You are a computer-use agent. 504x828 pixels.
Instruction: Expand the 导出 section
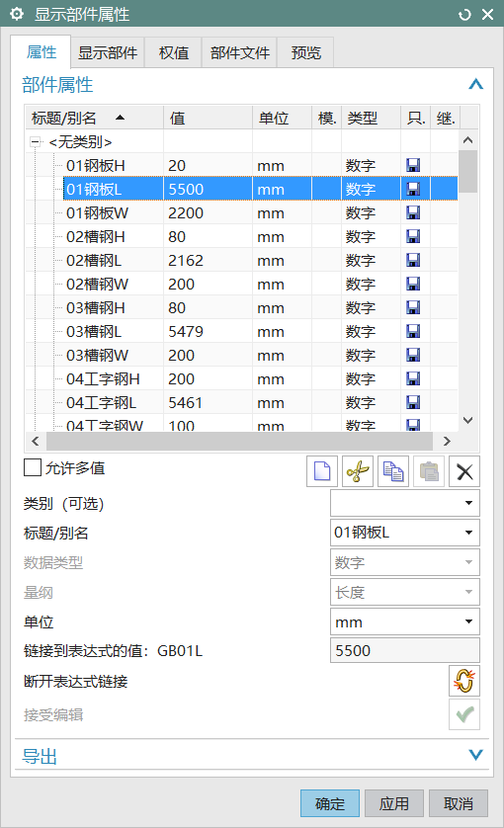point(475,755)
